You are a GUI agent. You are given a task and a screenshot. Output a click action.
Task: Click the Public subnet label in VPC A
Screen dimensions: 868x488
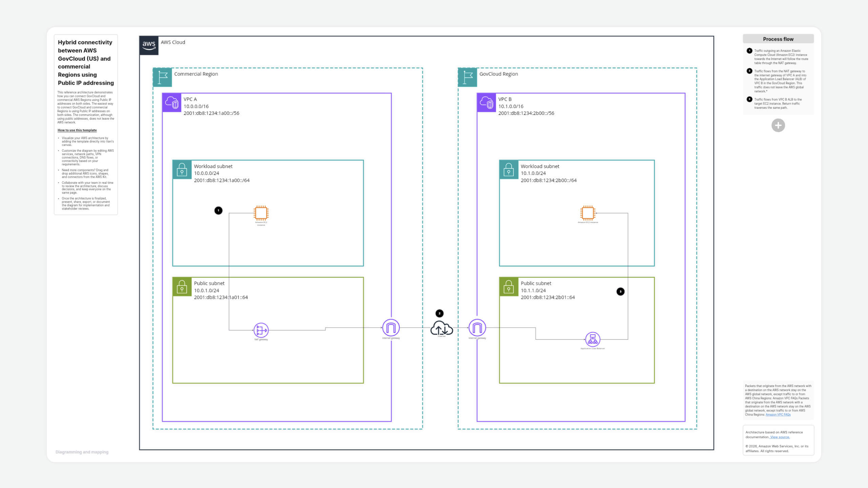coord(209,283)
